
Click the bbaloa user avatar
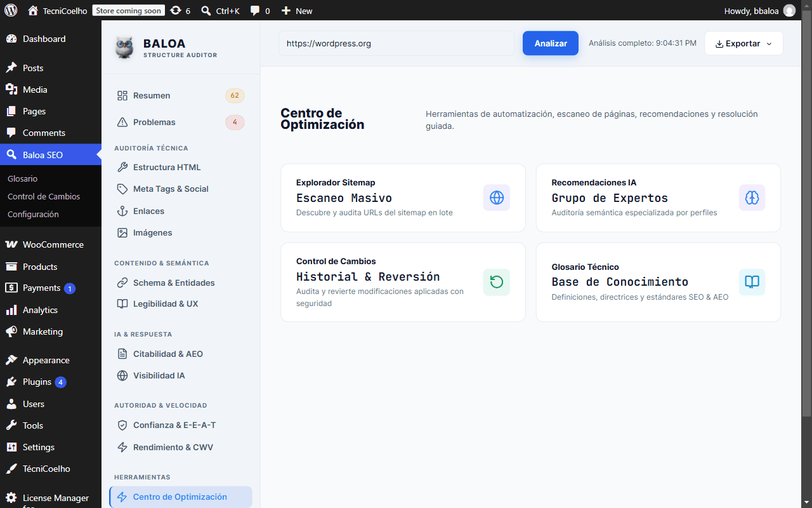pos(789,10)
